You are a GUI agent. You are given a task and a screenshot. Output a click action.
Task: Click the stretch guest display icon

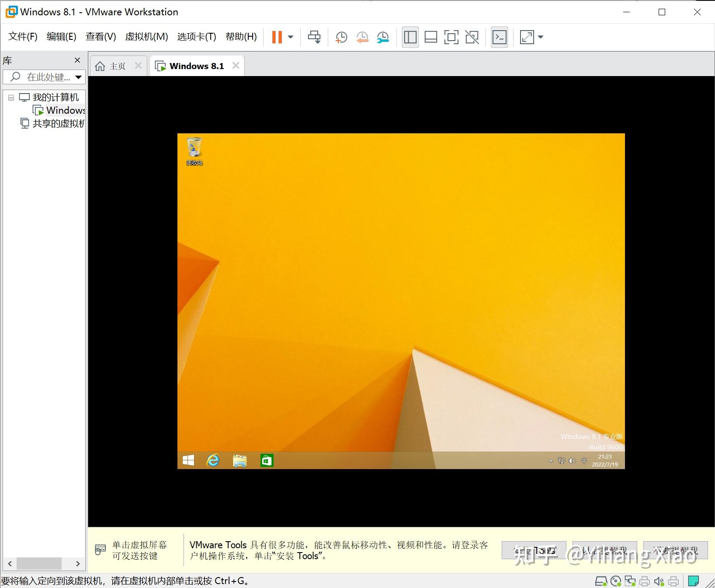(527, 37)
